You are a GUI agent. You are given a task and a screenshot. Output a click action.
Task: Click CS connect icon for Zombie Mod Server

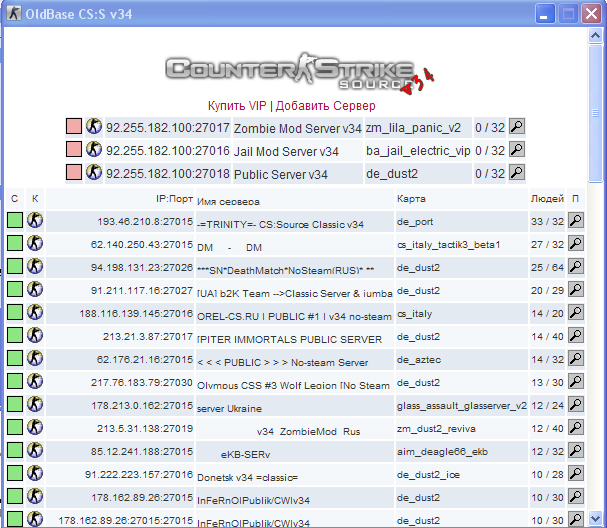94,126
